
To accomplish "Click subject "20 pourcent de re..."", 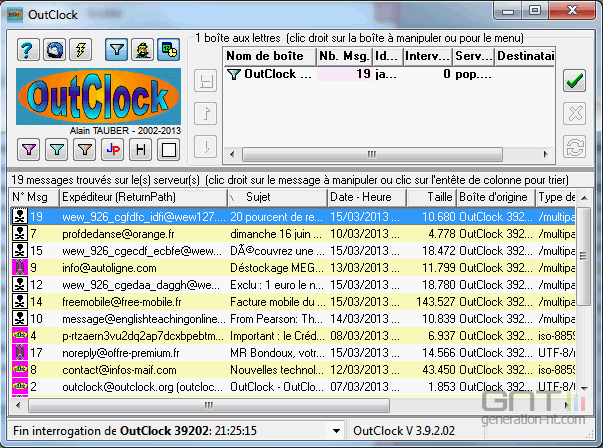I will coord(277,217).
